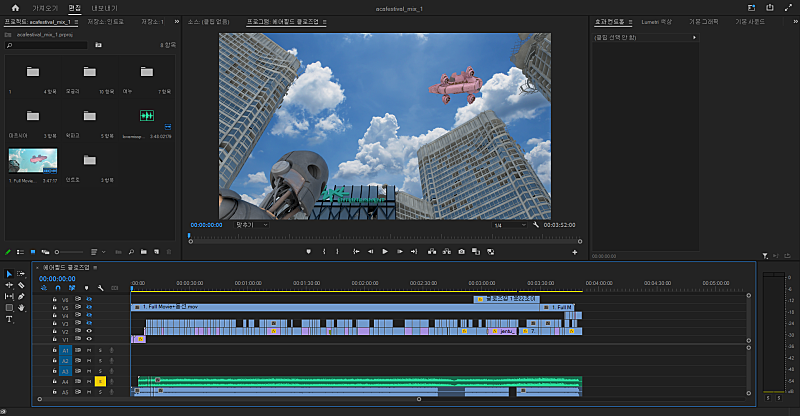This screenshot has width=800, height=416.
Task: Click the Export Frame camera icon
Action: (461, 251)
